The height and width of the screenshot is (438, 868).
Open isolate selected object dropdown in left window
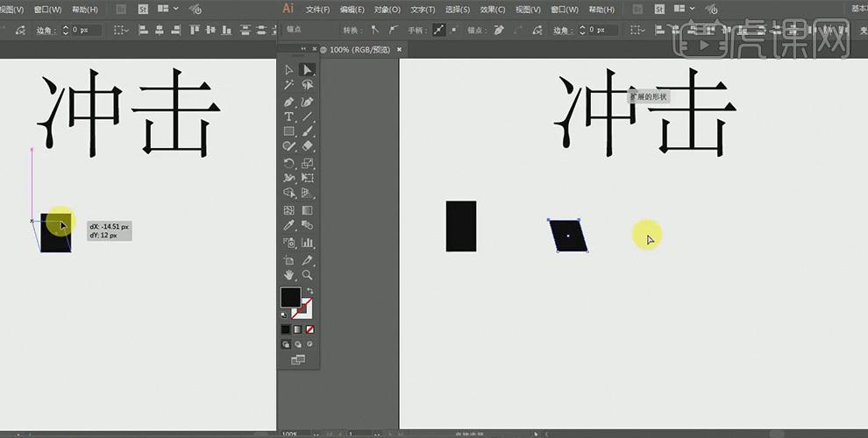pos(121,30)
